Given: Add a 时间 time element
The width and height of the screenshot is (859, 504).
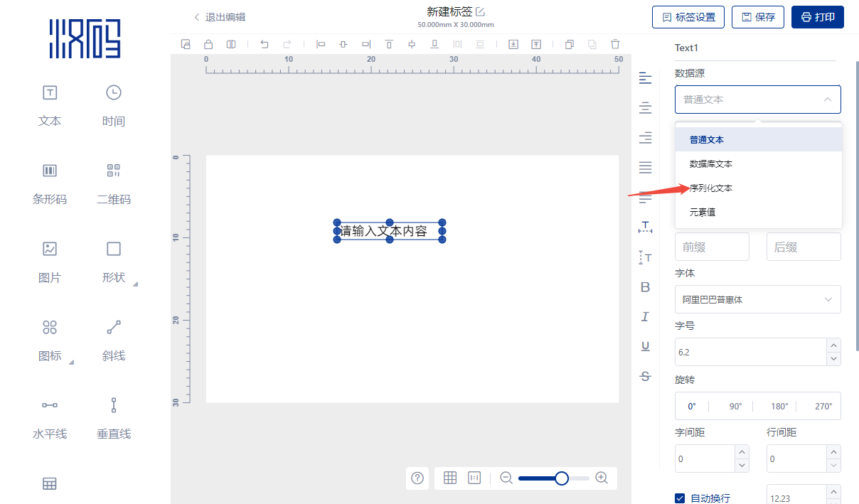Looking at the screenshot, I should pyautogui.click(x=114, y=104).
